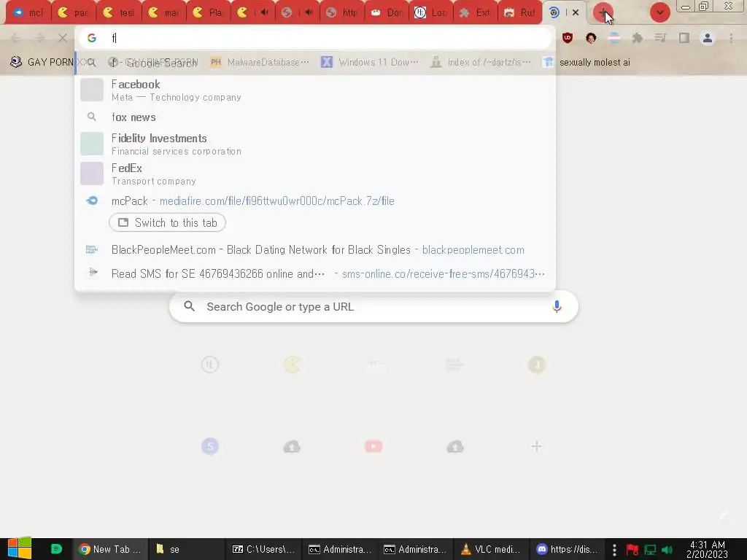Screen dimensions: 747x560
Task: Open the first 'Administra…' console taskbar button
Action: click(x=339, y=549)
